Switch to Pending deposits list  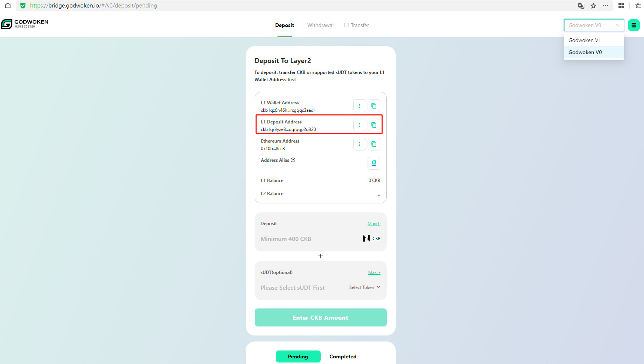tap(298, 356)
